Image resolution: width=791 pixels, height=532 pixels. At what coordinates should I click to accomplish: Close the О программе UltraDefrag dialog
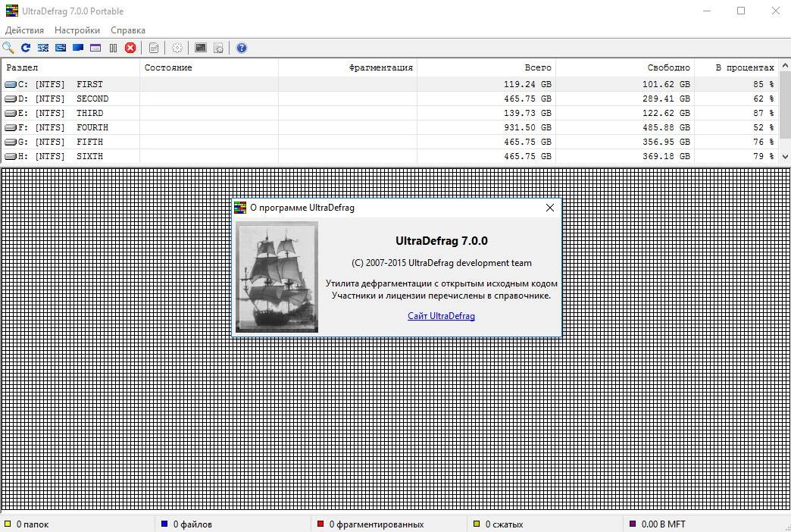coord(550,208)
